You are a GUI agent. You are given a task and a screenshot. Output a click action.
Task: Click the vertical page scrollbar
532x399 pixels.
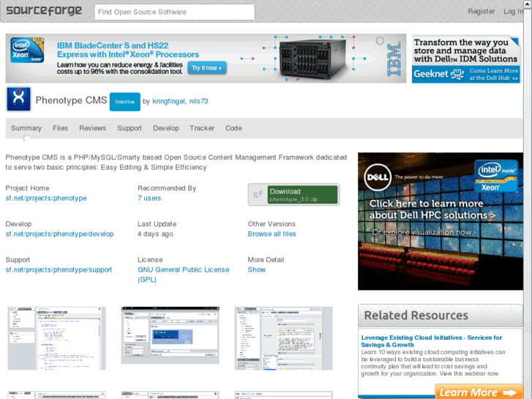point(528,204)
